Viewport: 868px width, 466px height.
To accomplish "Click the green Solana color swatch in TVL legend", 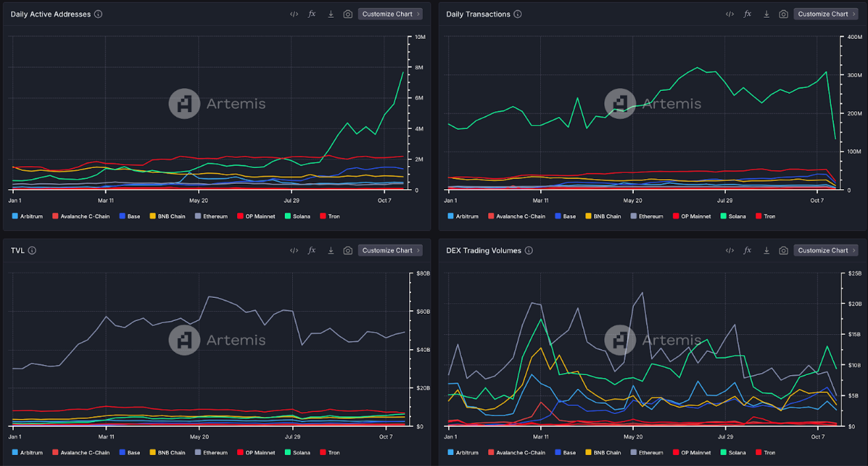I will pyautogui.click(x=289, y=452).
